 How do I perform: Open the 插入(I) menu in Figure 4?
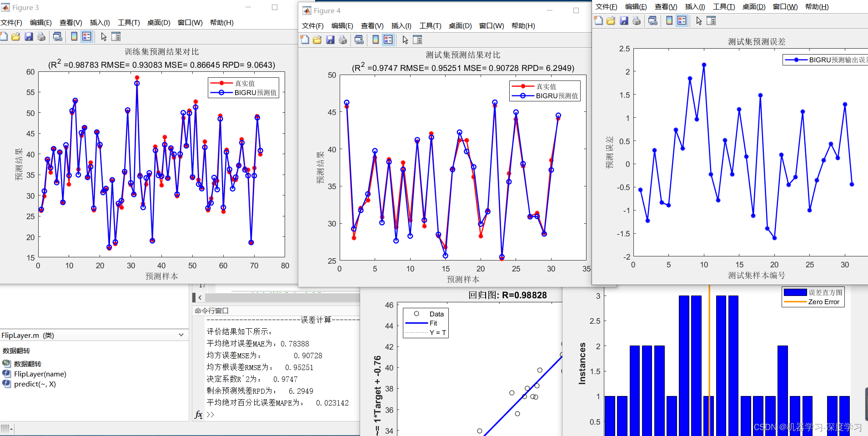click(401, 26)
